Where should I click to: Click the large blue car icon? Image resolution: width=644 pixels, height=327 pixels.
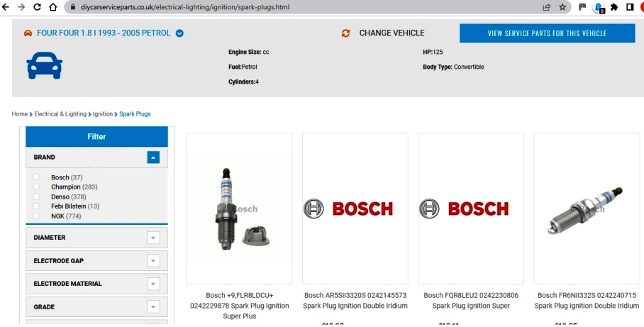pyautogui.click(x=44, y=65)
